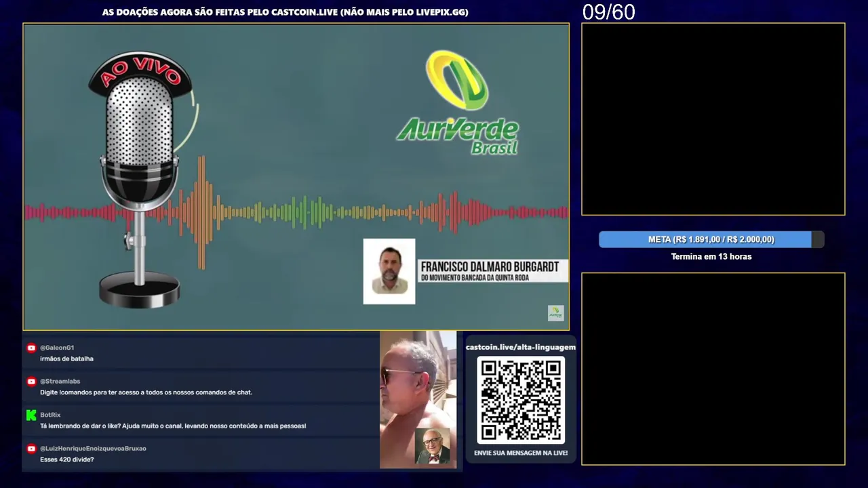868x488 pixels.
Task: Click the message 'Esses 420 divide?'
Action: tap(66, 460)
